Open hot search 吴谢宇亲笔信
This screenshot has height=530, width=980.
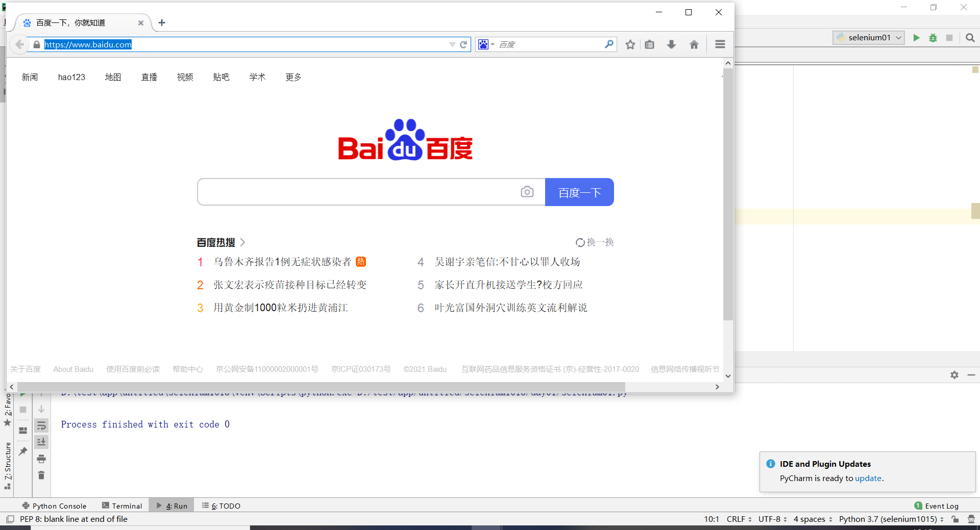pyautogui.click(x=507, y=262)
